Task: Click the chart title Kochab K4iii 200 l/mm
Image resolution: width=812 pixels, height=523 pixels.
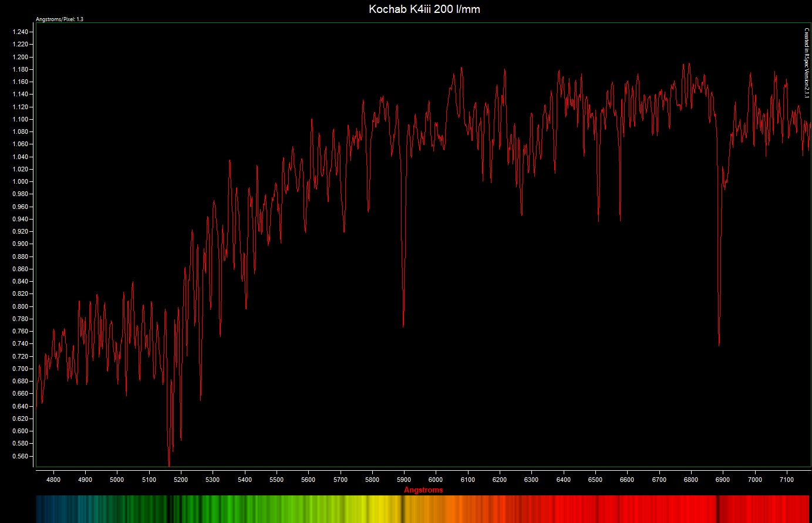Action: click(x=424, y=9)
